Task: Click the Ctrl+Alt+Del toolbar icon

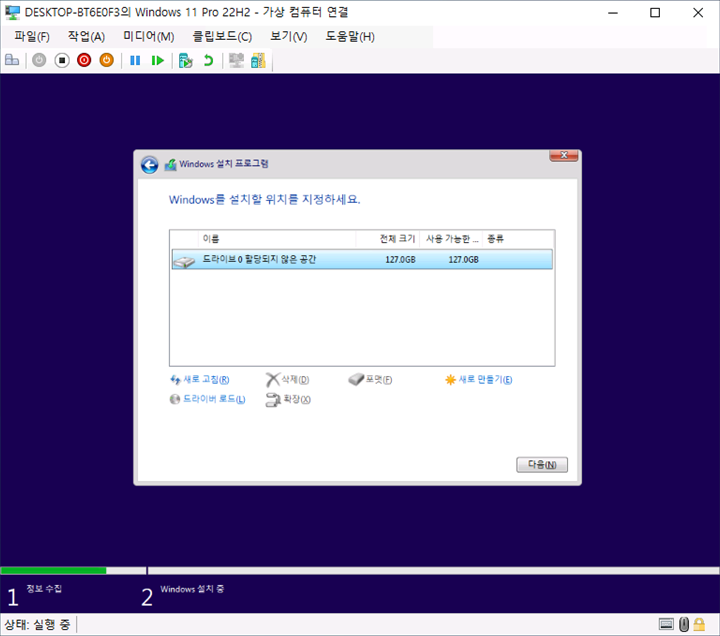Action: (12, 60)
